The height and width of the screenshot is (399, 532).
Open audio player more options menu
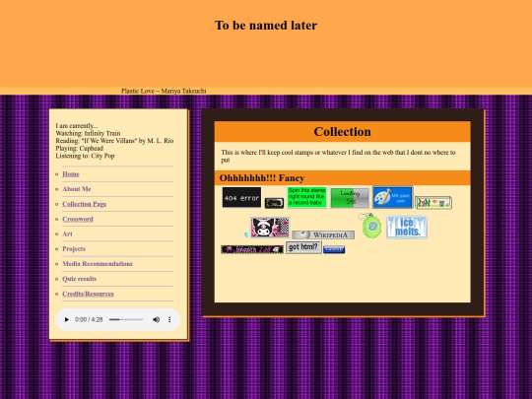click(x=169, y=319)
